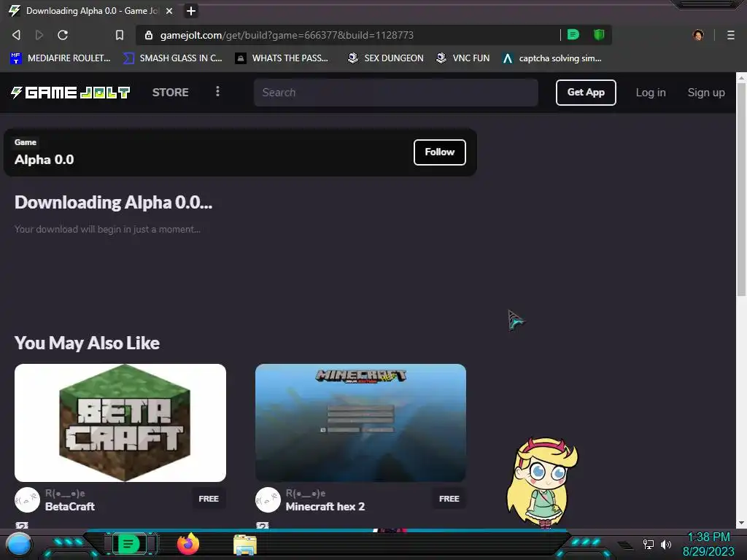
Task: Open the green reader mode icon in address bar
Action: [573, 34]
